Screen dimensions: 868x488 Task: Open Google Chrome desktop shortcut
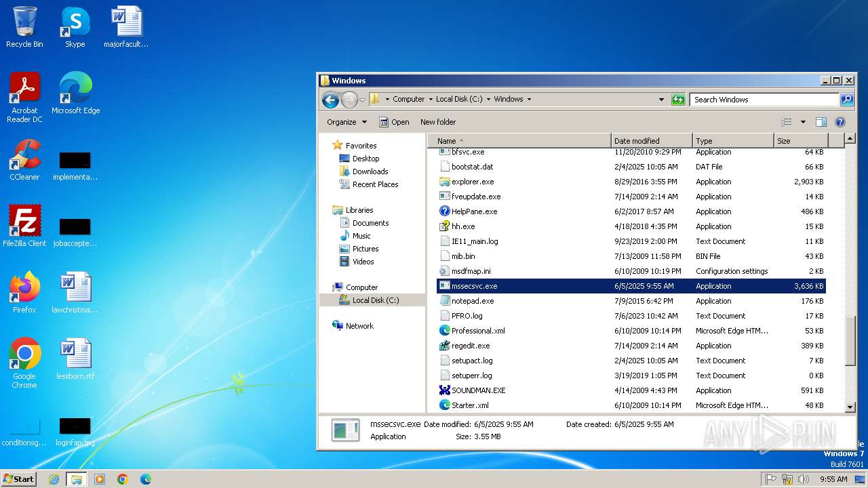click(24, 363)
